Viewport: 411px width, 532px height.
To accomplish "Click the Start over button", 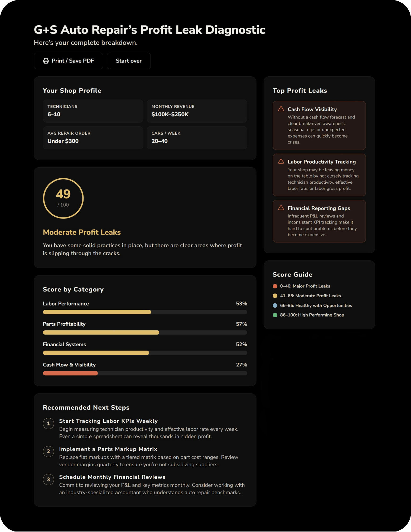I will (x=129, y=61).
